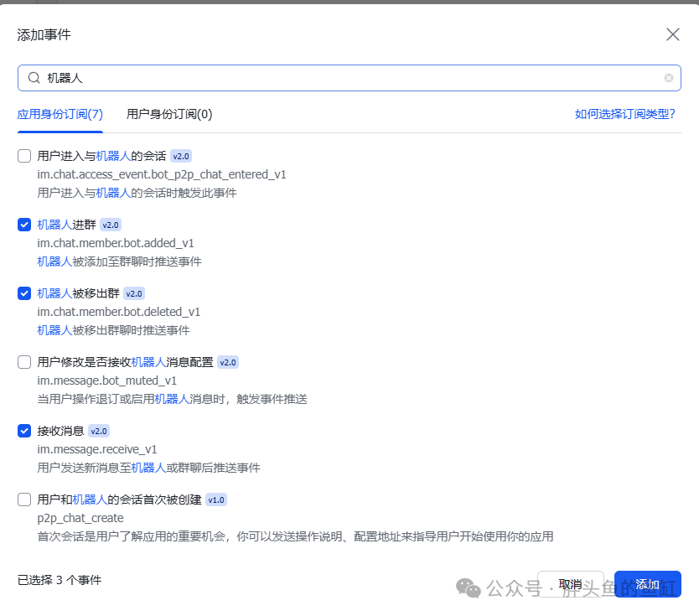The image size is (699, 616).
Task: Click v2.0 badge beside 接收消息
Action: 99,431
